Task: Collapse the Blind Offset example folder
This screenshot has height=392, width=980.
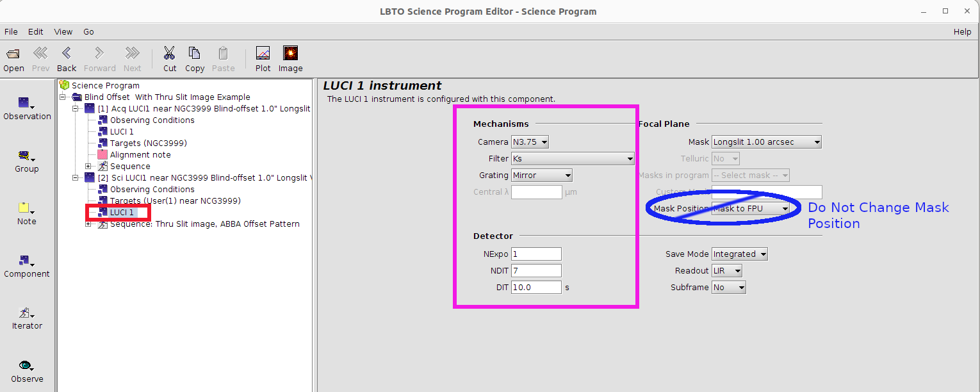Action: tap(63, 97)
